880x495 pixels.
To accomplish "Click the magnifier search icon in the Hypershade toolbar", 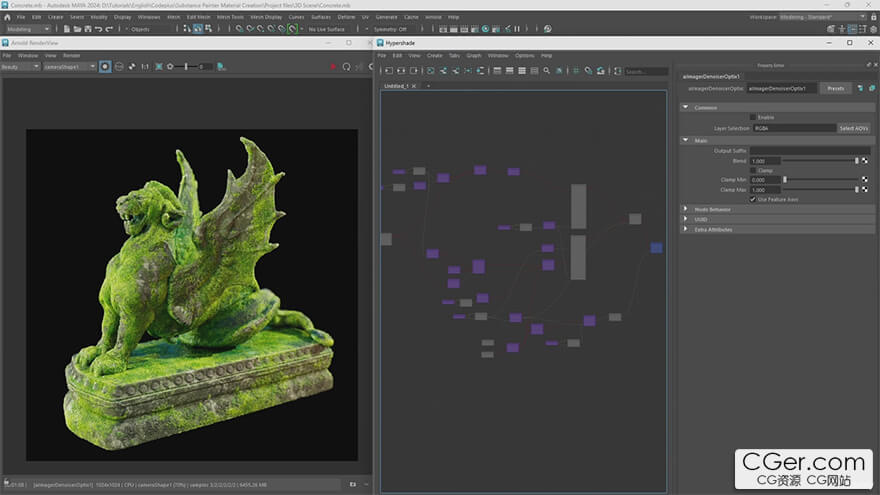I will coord(546,71).
